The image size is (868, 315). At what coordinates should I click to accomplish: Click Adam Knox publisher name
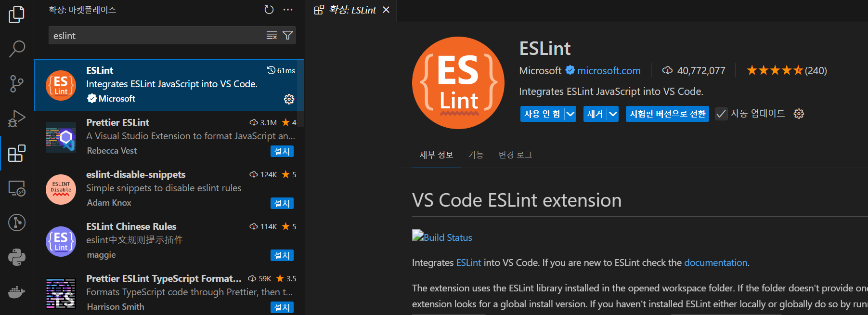(x=109, y=203)
